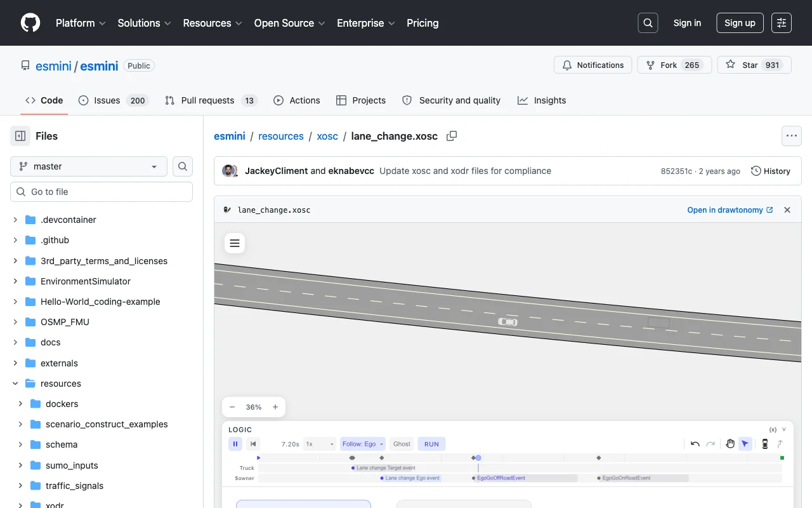Expand the .github folder
812x508 pixels.
[x=15, y=240]
